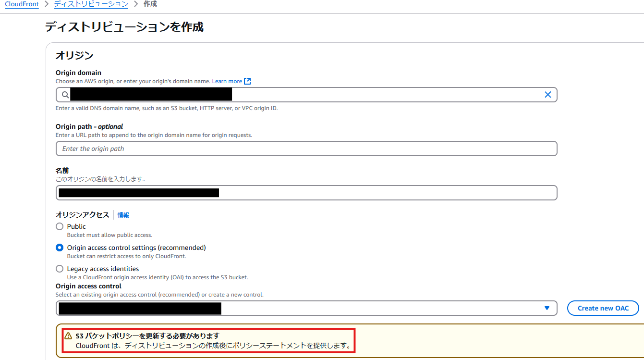Open the Origin access control selector
This screenshot has width=644, height=360.
point(288,308)
